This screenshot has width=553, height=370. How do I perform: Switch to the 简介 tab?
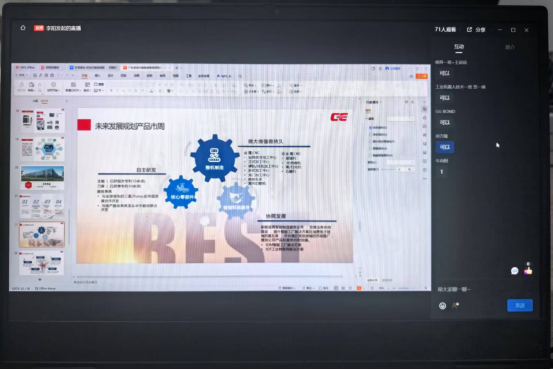click(510, 47)
